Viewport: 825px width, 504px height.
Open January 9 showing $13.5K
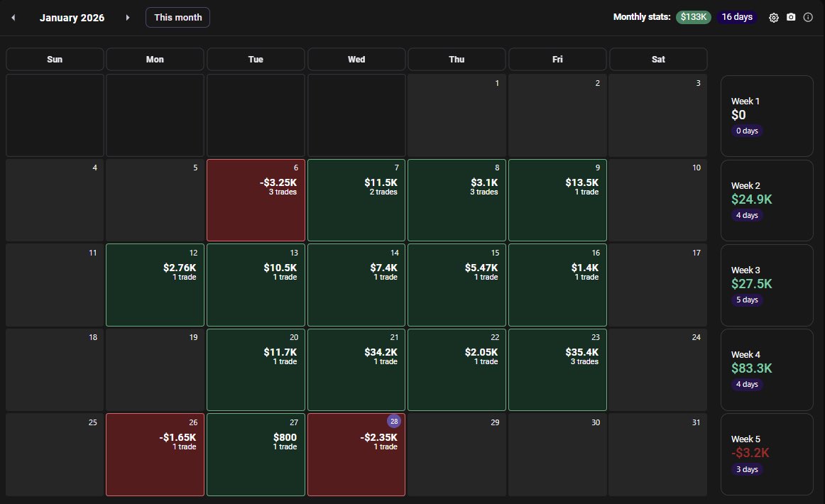(557, 200)
